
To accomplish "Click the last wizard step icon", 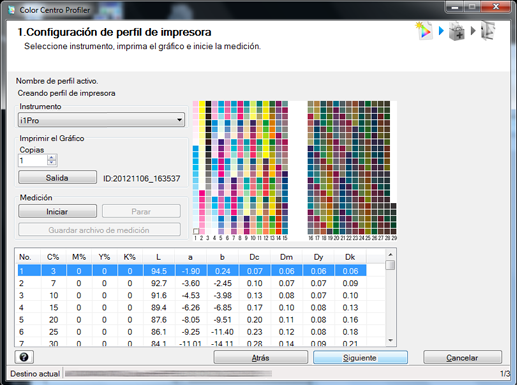I will (x=488, y=31).
